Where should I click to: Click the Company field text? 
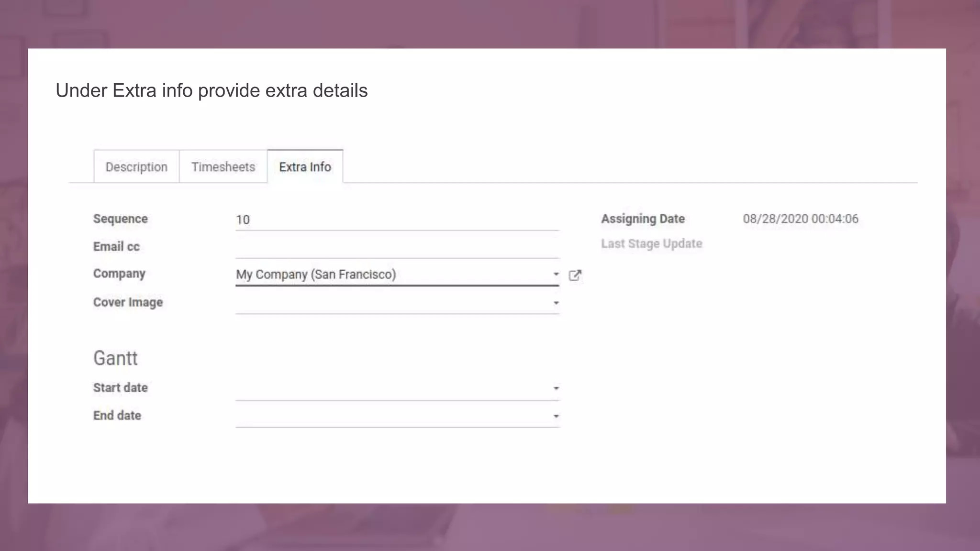[316, 275]
